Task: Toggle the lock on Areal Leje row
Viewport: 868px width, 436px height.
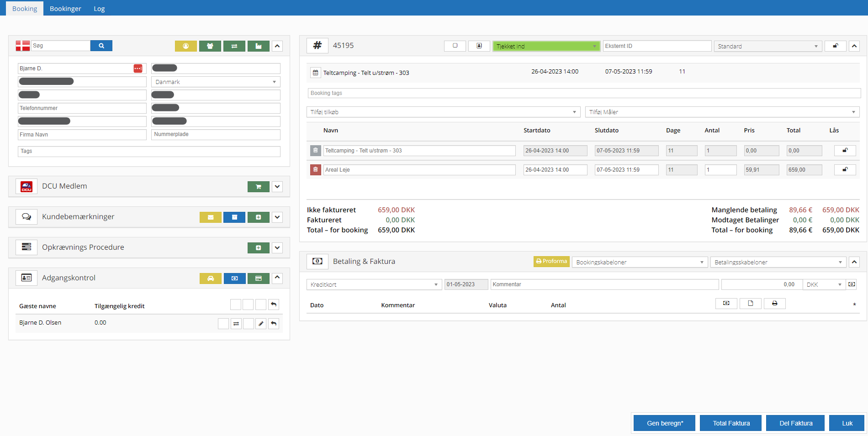Action: pos(845,170)
